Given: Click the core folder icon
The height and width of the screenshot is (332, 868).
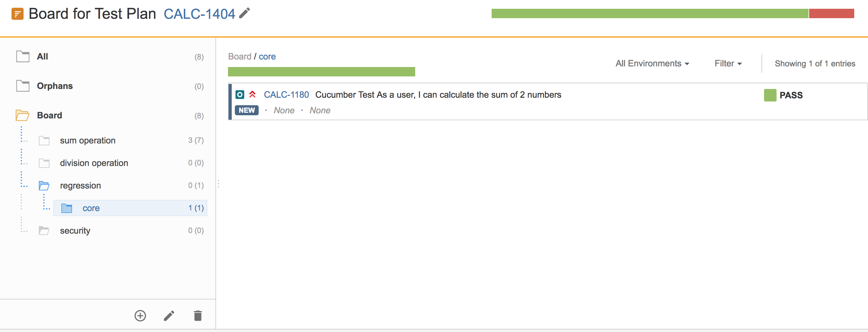Looking at the screenshot, I should pyautogui.click(x=67, y=208).
